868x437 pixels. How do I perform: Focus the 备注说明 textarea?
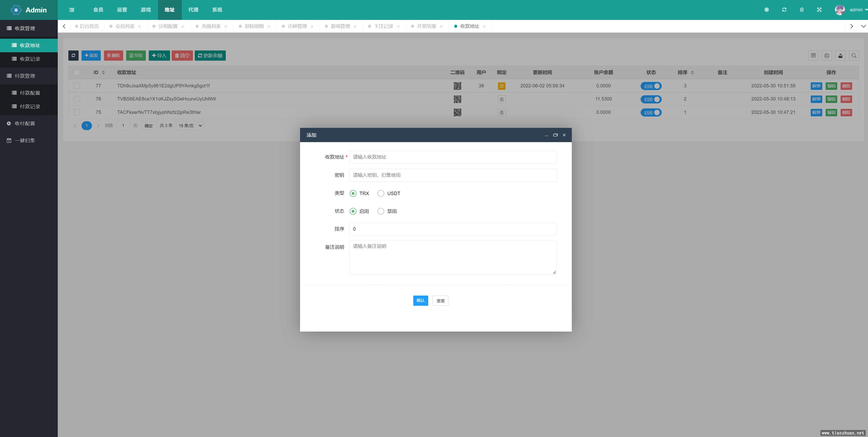453,258
